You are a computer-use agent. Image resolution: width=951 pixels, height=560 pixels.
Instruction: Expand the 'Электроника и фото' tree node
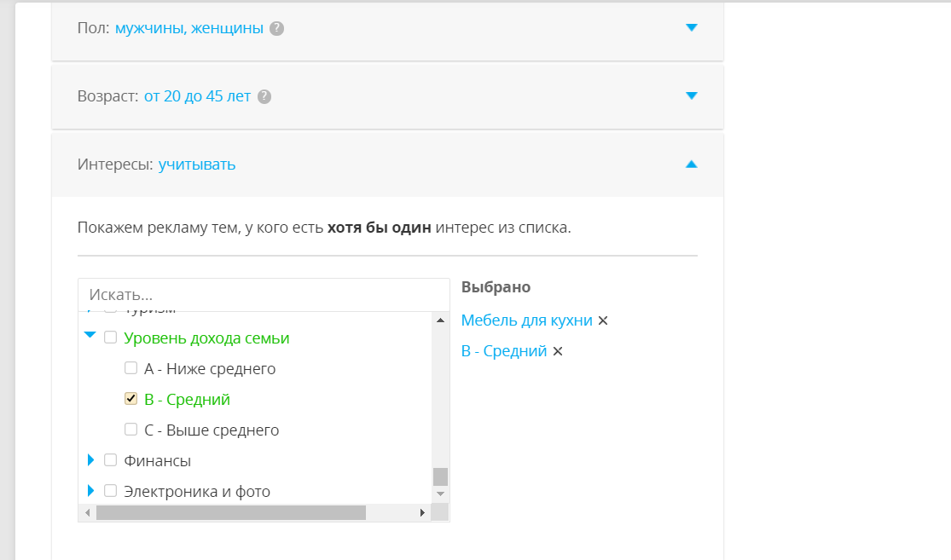tap(90, 491)
